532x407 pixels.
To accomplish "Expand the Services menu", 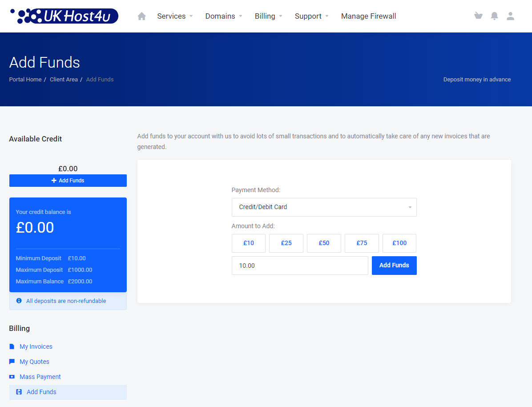I will [172, 16].
